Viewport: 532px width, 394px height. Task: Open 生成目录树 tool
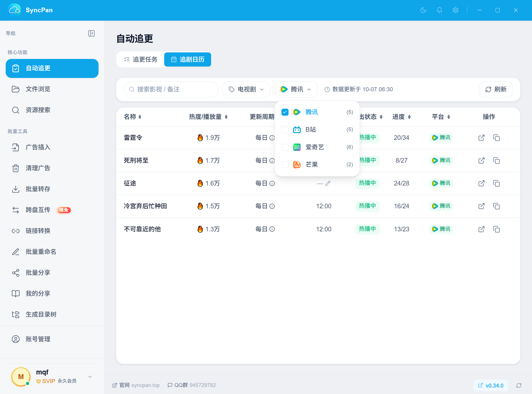52,314
